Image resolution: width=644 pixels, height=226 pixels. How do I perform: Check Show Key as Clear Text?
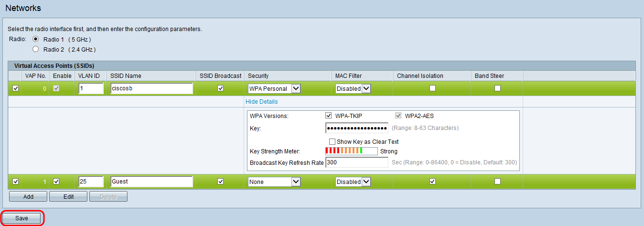[332, 142]
